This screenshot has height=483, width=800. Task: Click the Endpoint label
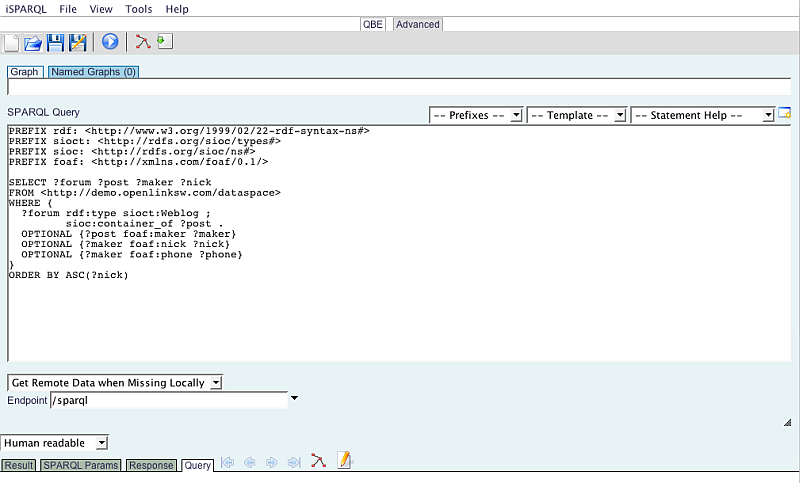coord(27,400)
